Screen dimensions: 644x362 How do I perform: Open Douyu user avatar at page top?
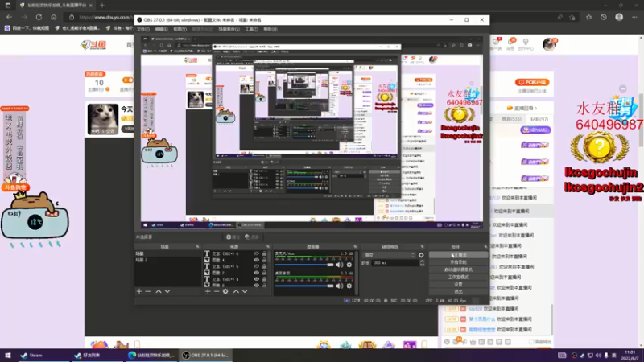(x=549, y=44)
